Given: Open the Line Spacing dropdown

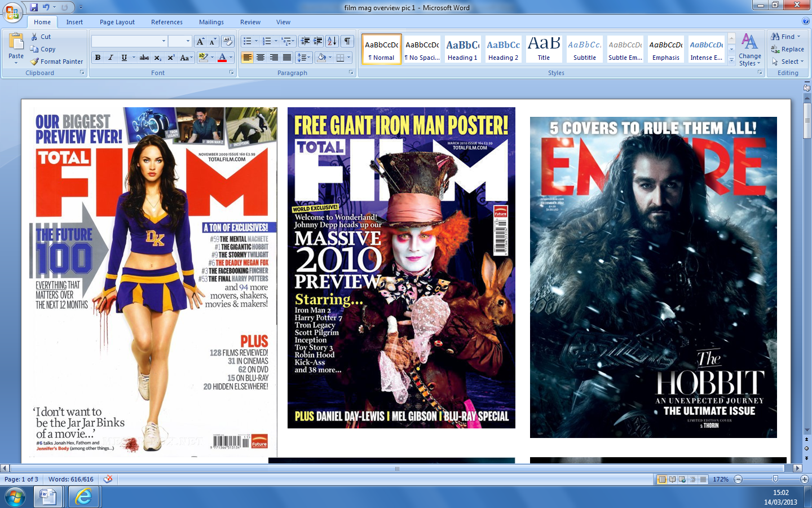Looking at the screenshot, I should point(304,58).
